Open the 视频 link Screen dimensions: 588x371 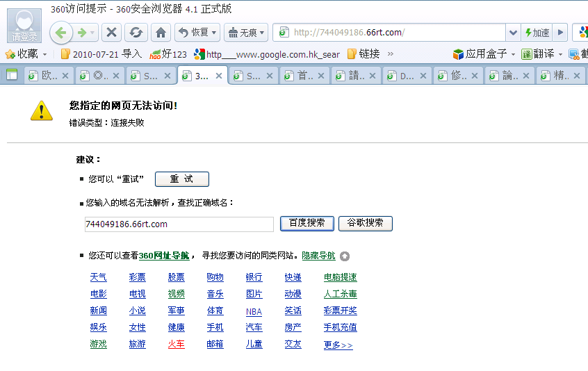pyautogui.click(x=177, y=294)
